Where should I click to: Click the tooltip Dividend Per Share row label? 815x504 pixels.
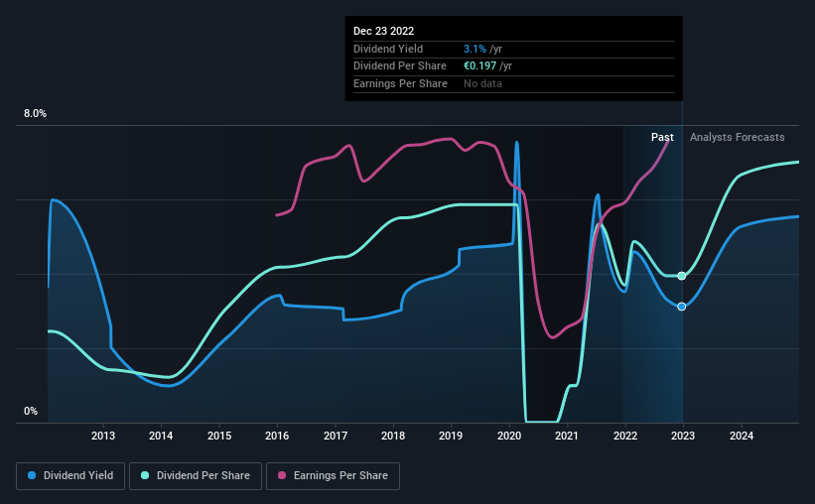point(400,66)
